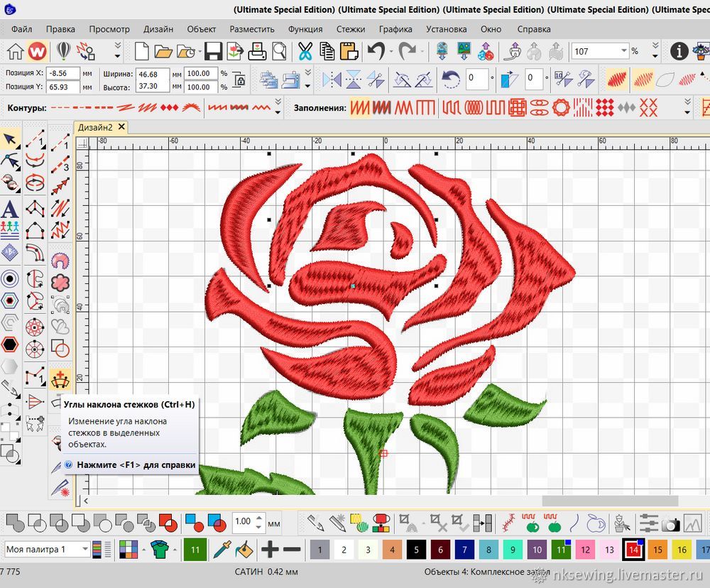This screenshot has height=588, width=710.
Task: Toggle the first highlighted red stitch view icon
Action: point(616,79)
